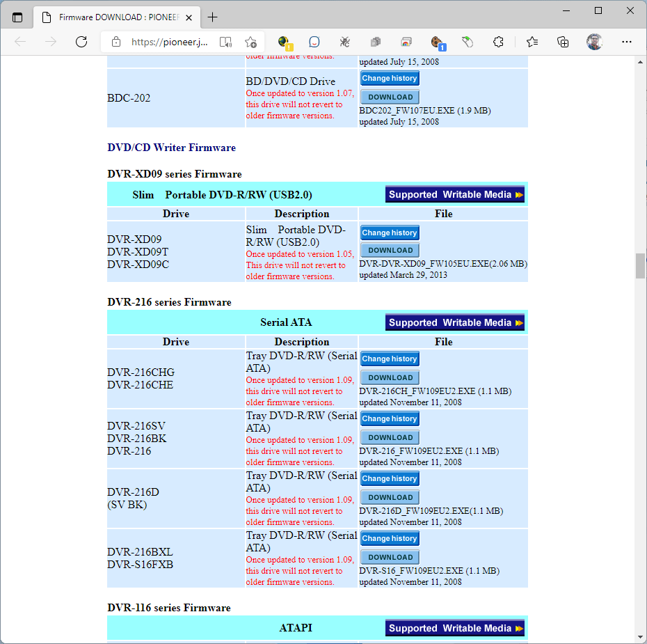Screen dimensions: 647x644
Task: Open the user profile avatar
Action: click(x=594, y=42)
